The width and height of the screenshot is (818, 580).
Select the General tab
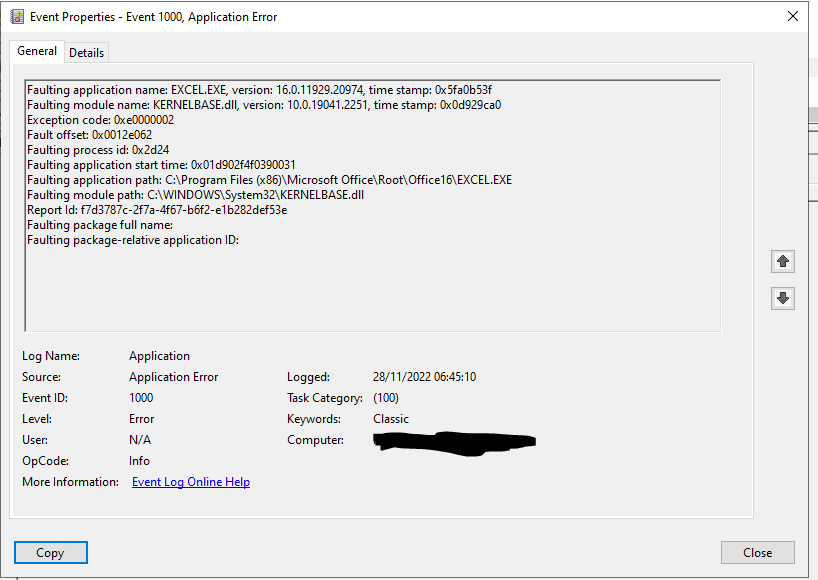tap(37, 51)
